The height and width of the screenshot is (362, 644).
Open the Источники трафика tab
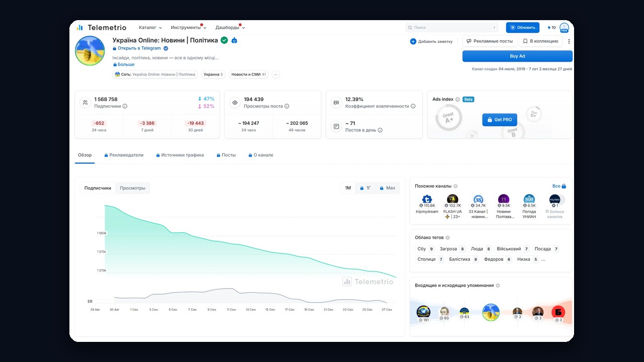(x=180, y=155)
